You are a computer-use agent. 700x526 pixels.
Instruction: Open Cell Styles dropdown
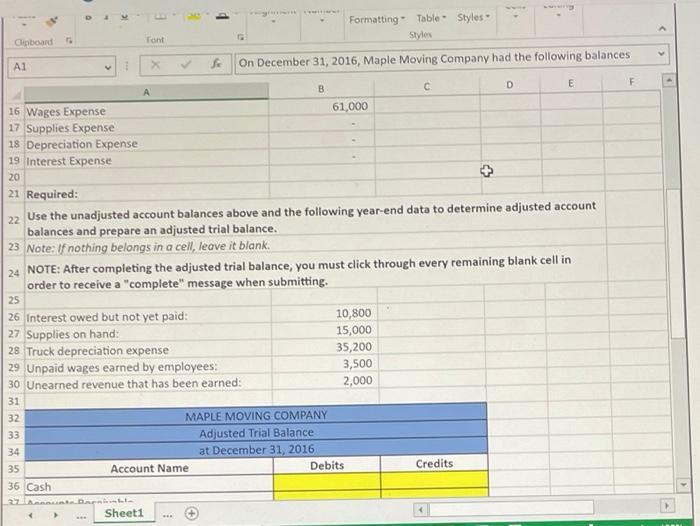point(473,17)
